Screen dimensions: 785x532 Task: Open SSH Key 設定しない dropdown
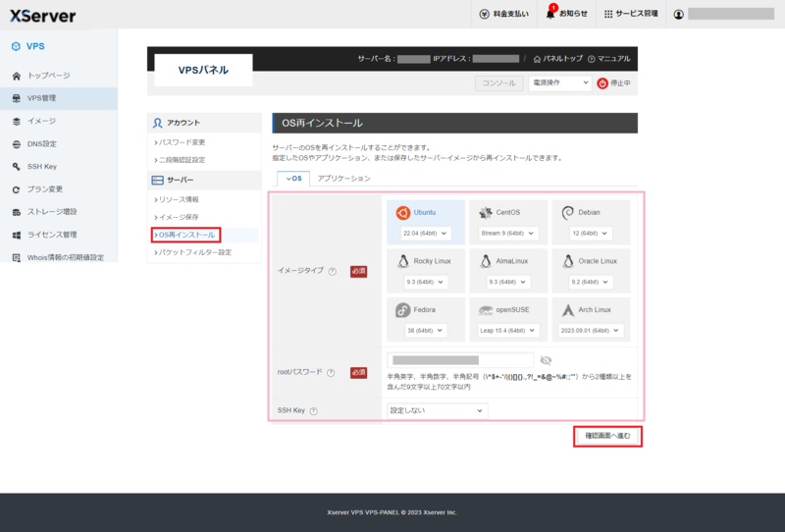click(x=437, y=410)
